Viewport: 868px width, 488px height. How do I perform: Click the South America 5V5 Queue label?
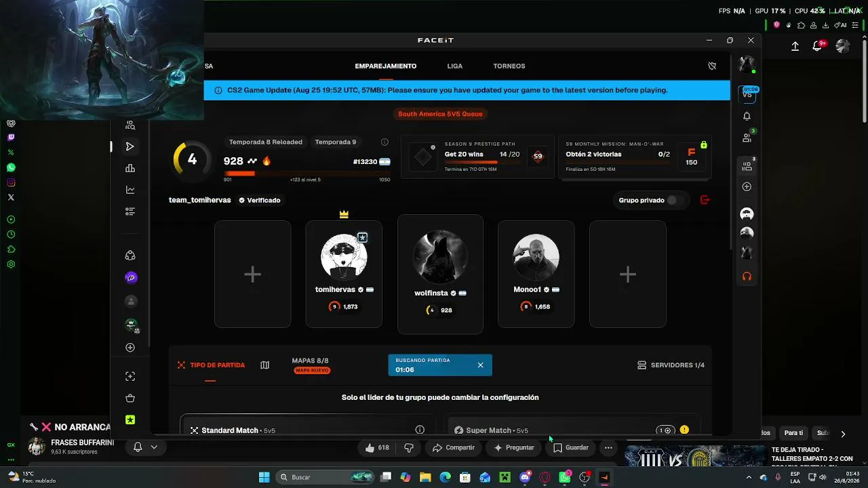[x=440, y=114]
